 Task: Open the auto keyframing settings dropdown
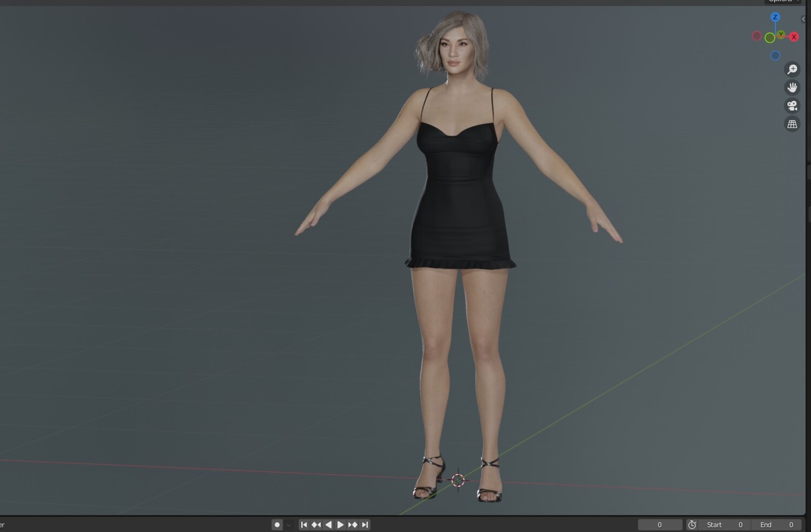tap(289, 524)
